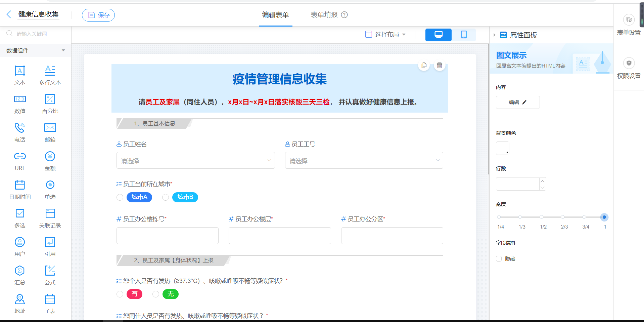Add a URL link component
Viewport: 644px width, 322px height.
(20, 161)
